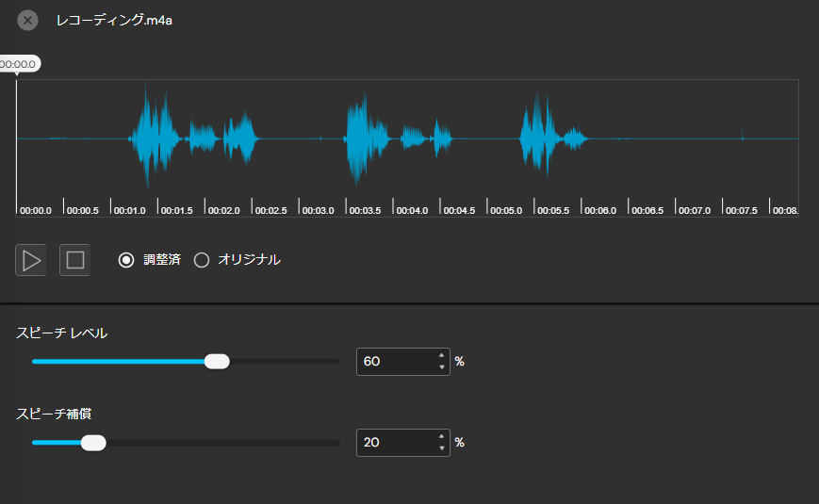Click the スピーチ レベル label
The height and width of the screenshot is (504, 819).
[61, 333]
